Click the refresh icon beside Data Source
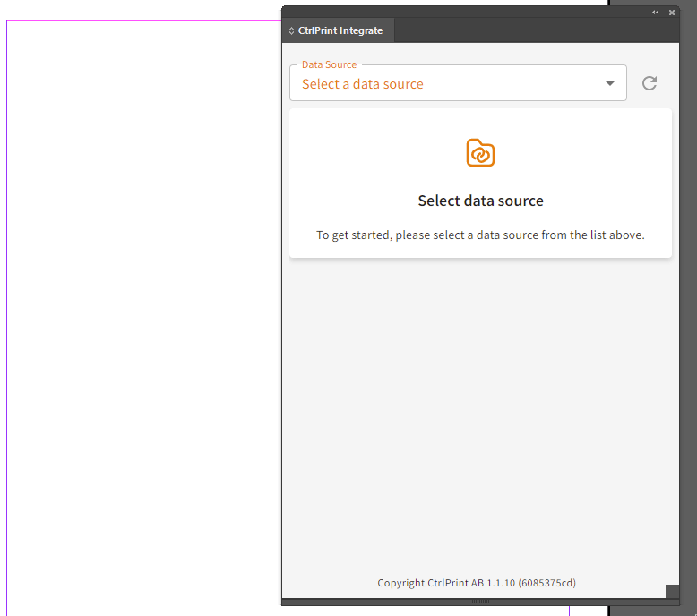 pos(650,83)
